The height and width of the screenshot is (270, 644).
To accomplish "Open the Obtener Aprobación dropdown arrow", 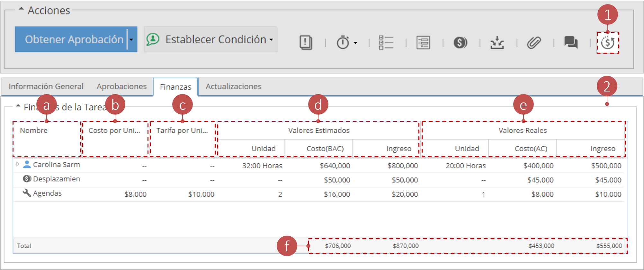I will tap(132, 39).
